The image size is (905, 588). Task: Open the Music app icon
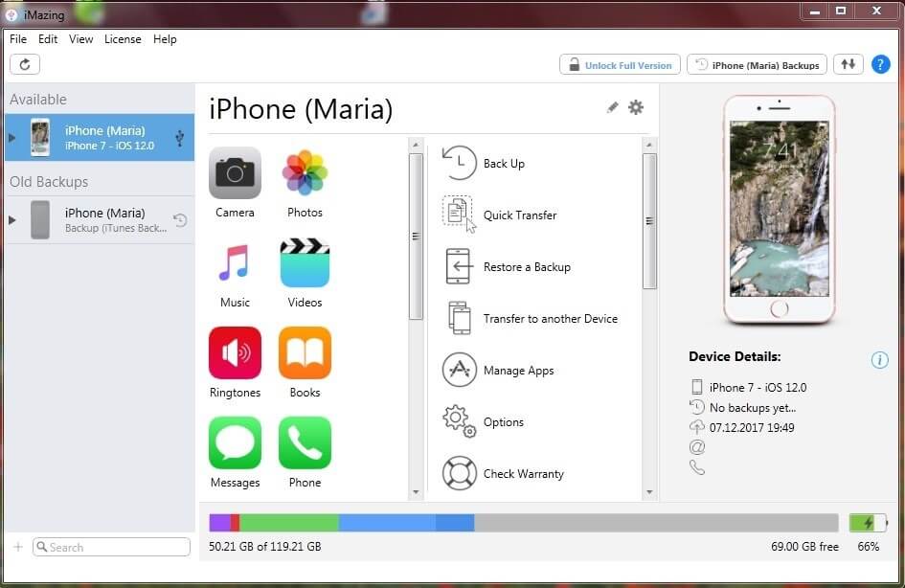(x=235, y=262)
